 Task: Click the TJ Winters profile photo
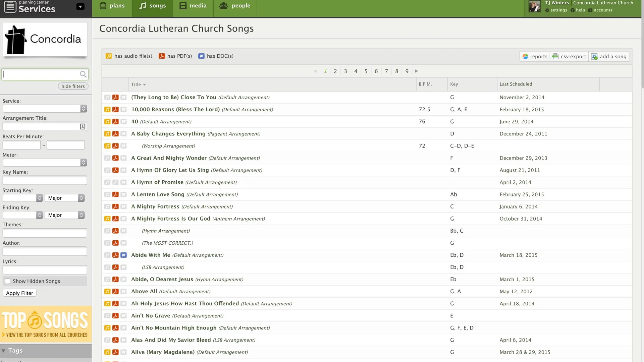535,6
